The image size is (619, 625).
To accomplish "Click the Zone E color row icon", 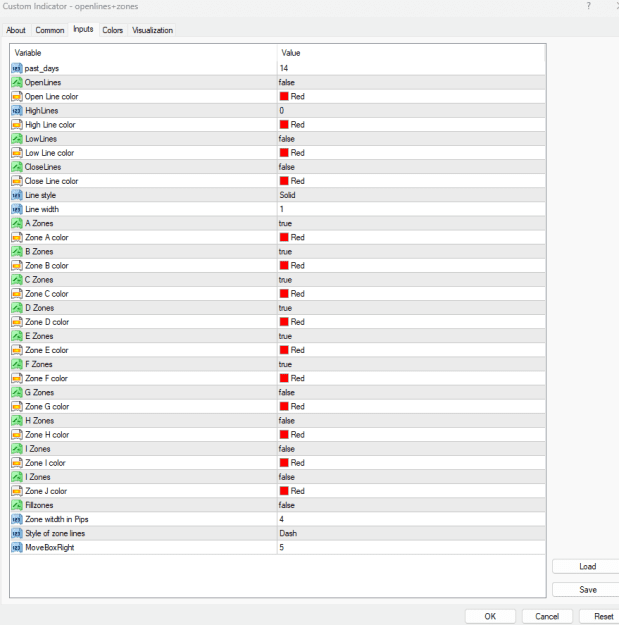I will pyautogui.click(x=17, y=350).
